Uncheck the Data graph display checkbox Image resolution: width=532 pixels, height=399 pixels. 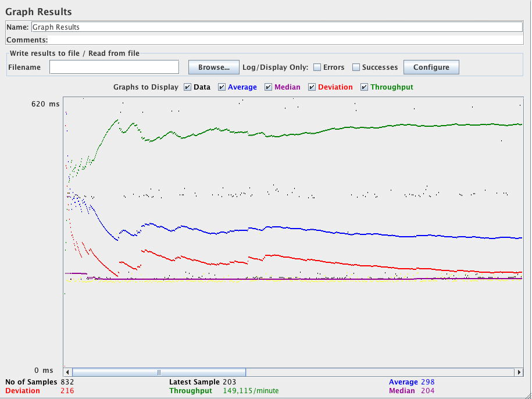187,87
